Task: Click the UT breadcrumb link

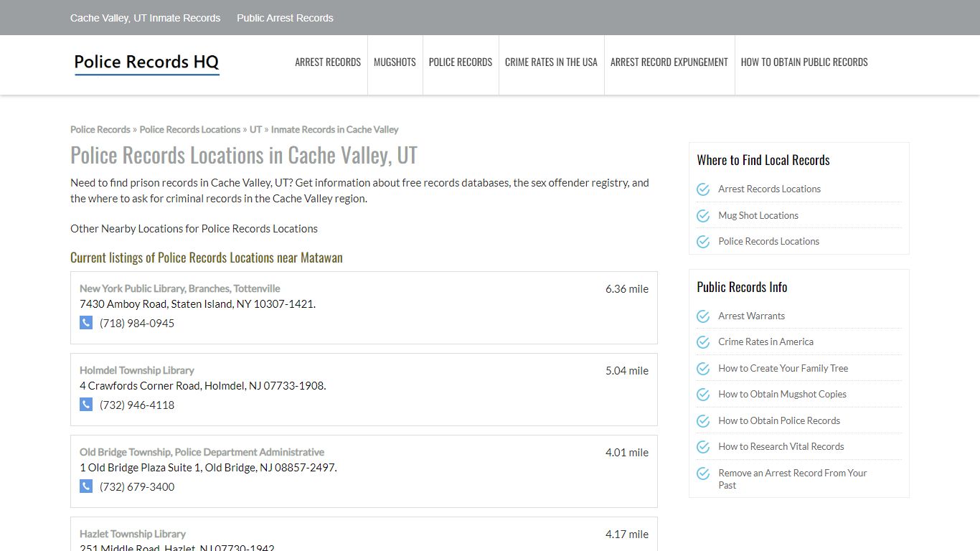Action: [255, 130]
